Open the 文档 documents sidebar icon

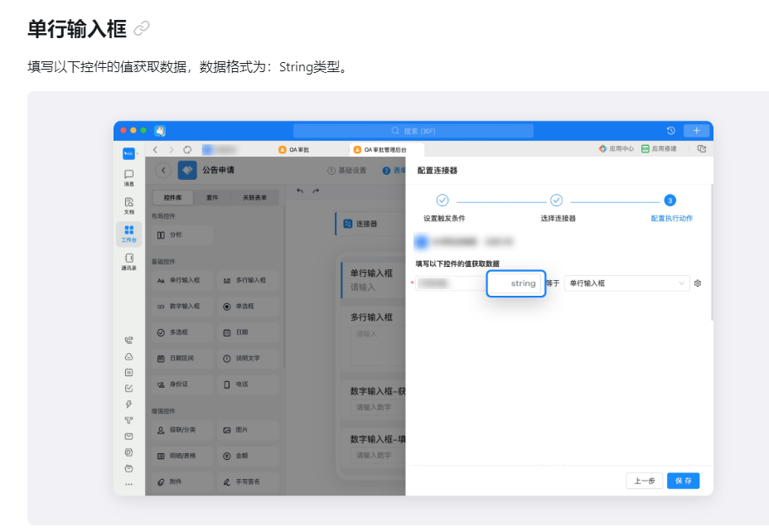click(x=129, y=206)
